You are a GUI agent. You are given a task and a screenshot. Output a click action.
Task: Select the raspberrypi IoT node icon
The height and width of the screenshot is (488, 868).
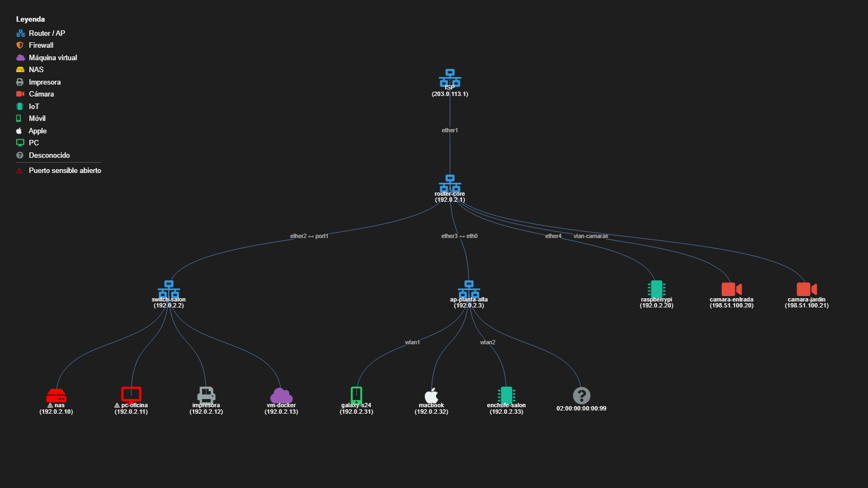click(656, 290)
